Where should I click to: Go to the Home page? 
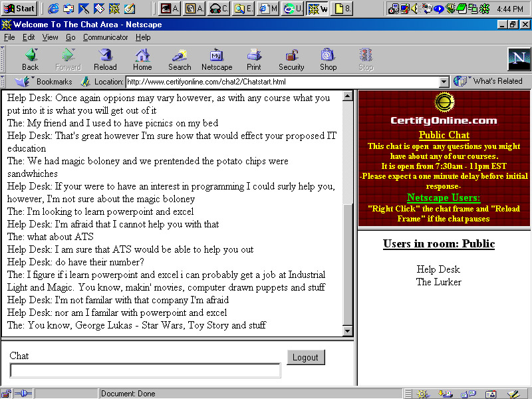[x=142, y=59]
